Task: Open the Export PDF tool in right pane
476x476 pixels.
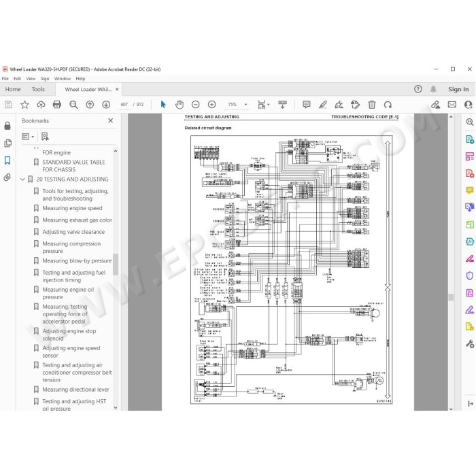Action: (470, 139)
